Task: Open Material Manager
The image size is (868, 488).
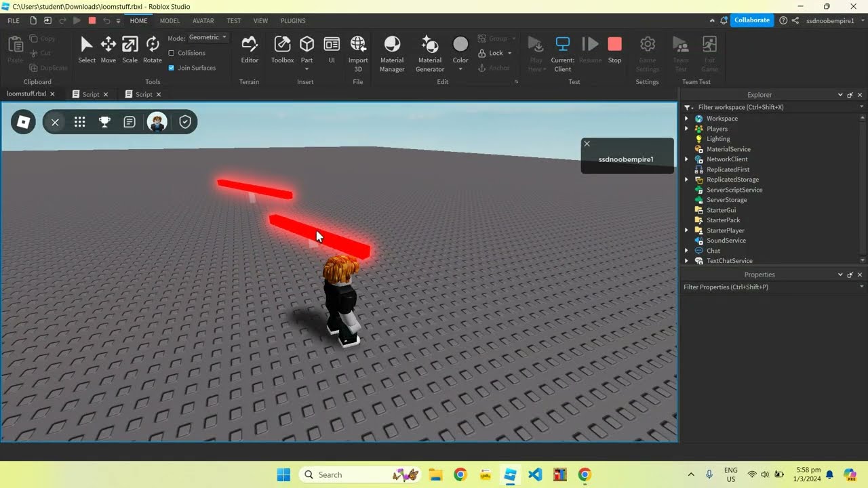Action: coord(392,54)
